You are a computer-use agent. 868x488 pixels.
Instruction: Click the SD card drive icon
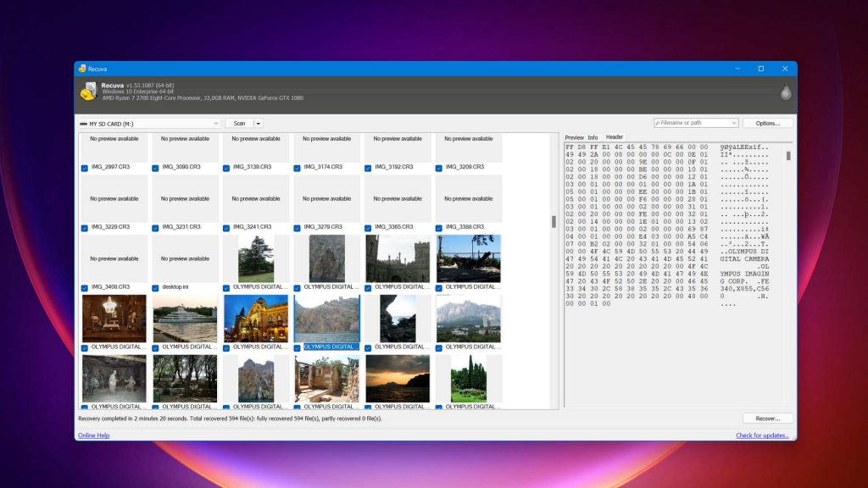83,124
